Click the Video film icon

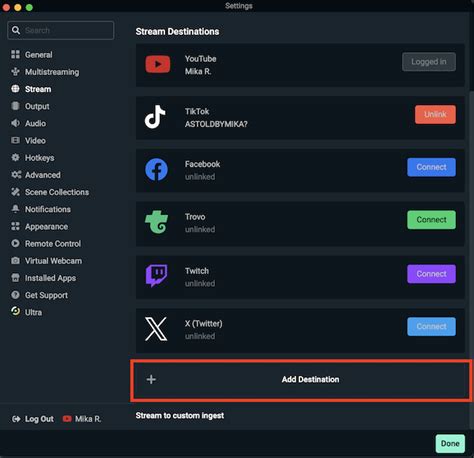pyautogui.click(x=15, y=140)
